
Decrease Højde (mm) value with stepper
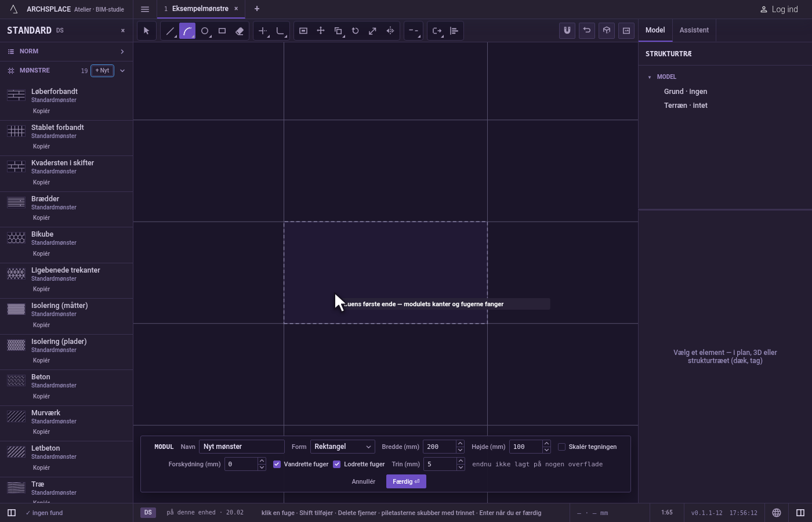pyautogui.click(x=546, y=450)
